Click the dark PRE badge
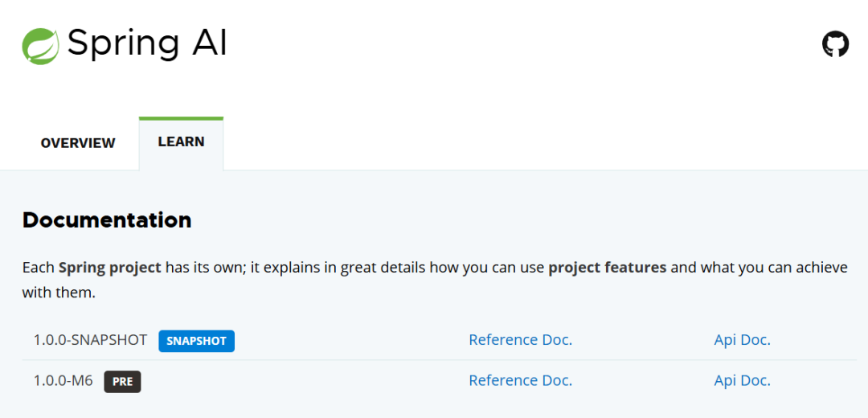Viewport: 868px width, 418px height. (x=122, y=382)
